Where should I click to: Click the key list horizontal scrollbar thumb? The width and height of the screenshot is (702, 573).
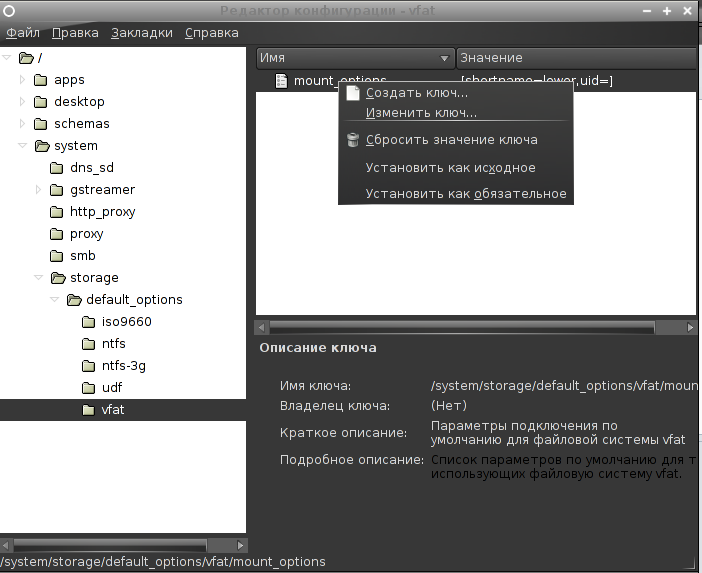[x=462, y=328]
